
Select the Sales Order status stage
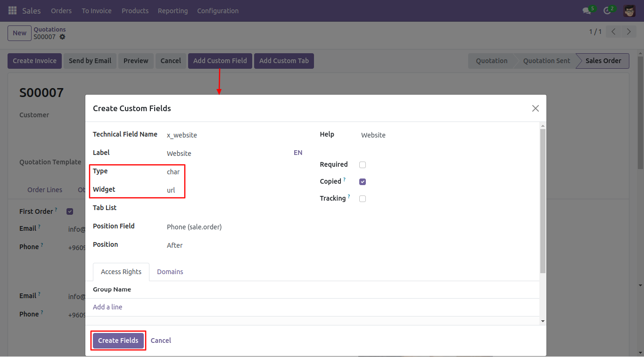pyautogui.click(x=603, y=61)
